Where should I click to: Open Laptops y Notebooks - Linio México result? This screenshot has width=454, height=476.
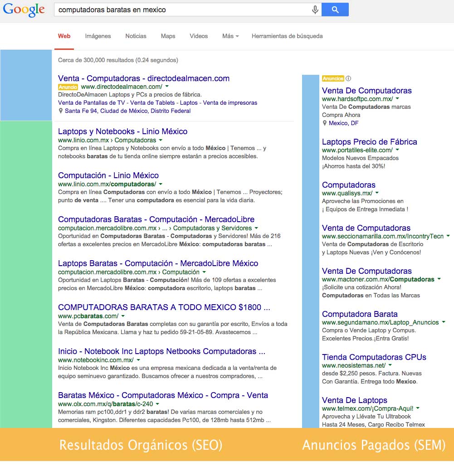123,131
